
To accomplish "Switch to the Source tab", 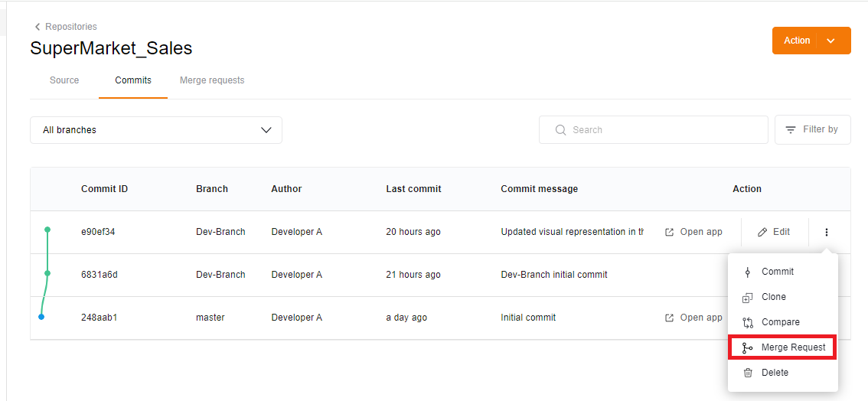I will tap(64, 80).
